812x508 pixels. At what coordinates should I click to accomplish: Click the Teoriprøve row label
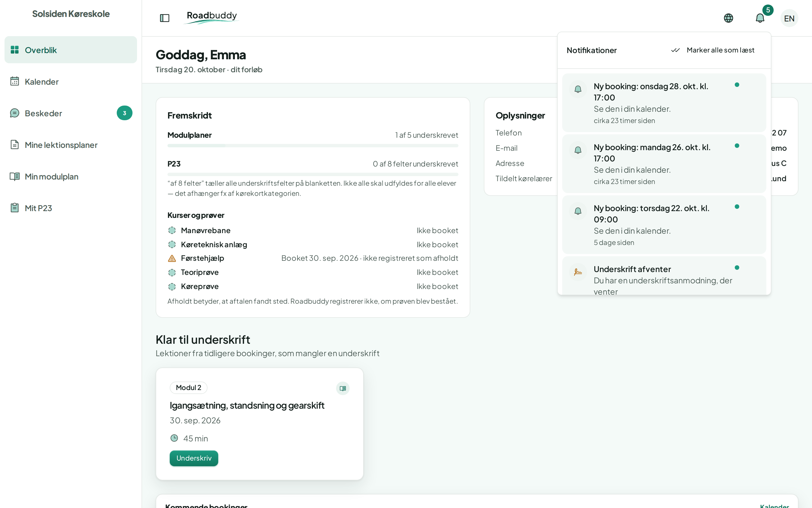point(200,272)
